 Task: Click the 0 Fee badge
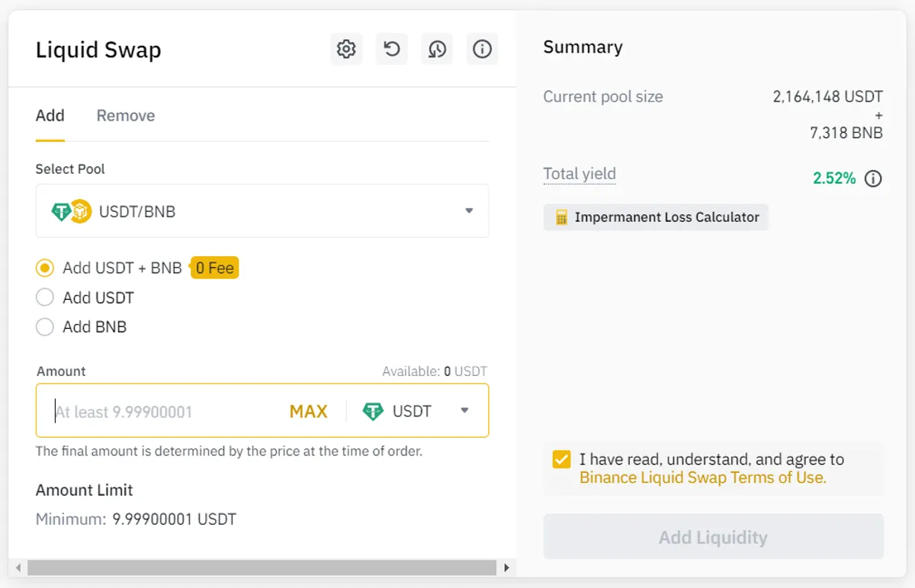point(215,268)
